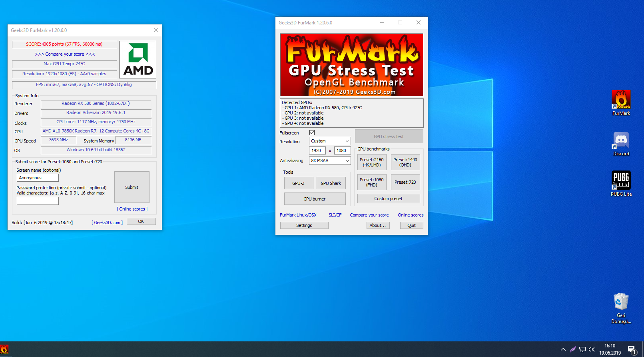
Task: Uncheck the Fullscreen checkbox
Action: 312,132
